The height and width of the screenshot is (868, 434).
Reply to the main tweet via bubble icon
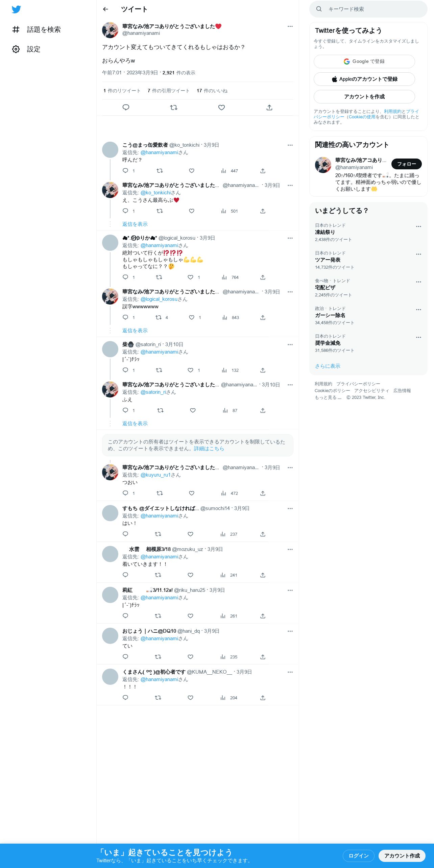tap(126, 107)
